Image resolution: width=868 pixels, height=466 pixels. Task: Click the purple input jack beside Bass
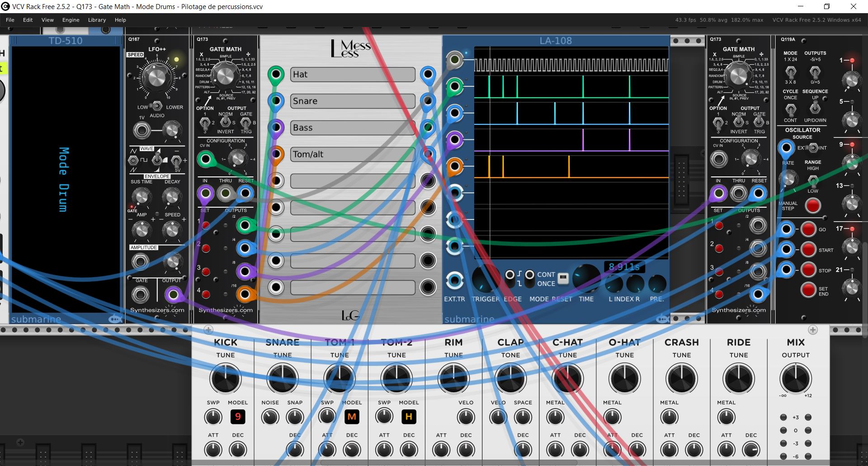click(276, 128)
